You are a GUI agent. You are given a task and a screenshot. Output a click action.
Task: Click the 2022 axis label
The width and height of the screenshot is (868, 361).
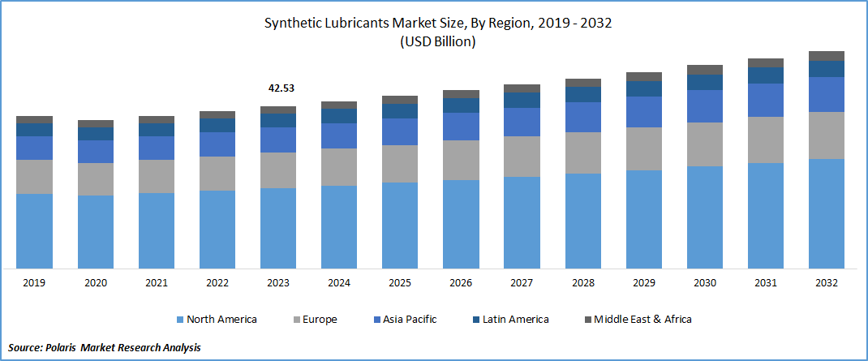[x=217, y=283]
